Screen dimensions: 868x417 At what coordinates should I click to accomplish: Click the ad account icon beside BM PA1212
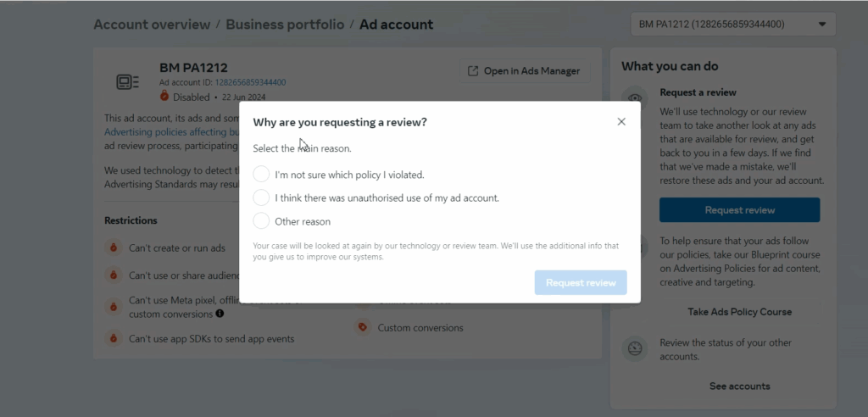[128, 82]
